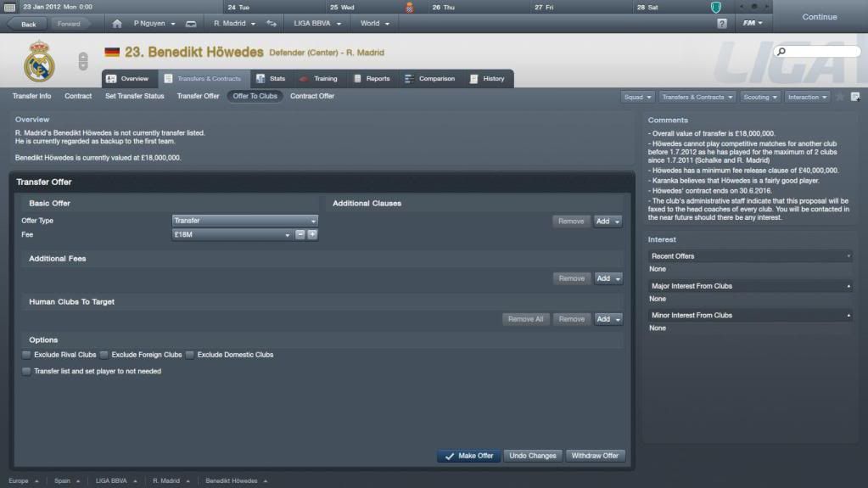Open Set Transfer Status sub-tab
This screenshot has width=868, height=488.
click(135, 97)
